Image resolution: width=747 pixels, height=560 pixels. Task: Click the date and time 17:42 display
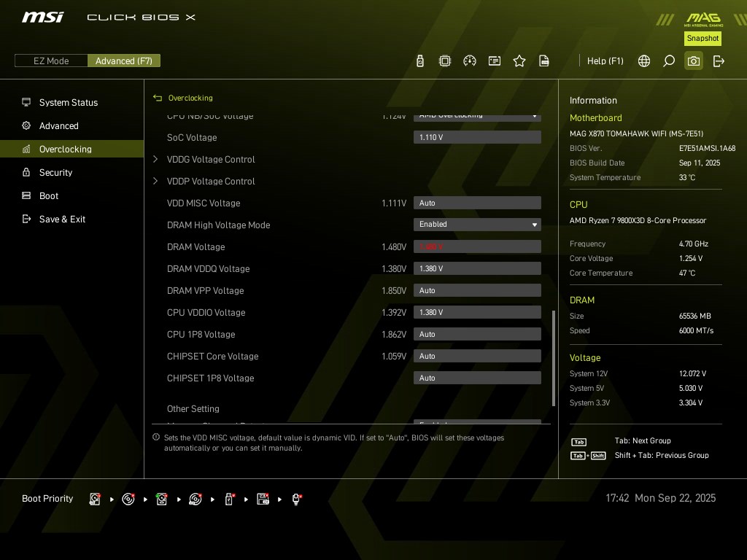(660, 498)
